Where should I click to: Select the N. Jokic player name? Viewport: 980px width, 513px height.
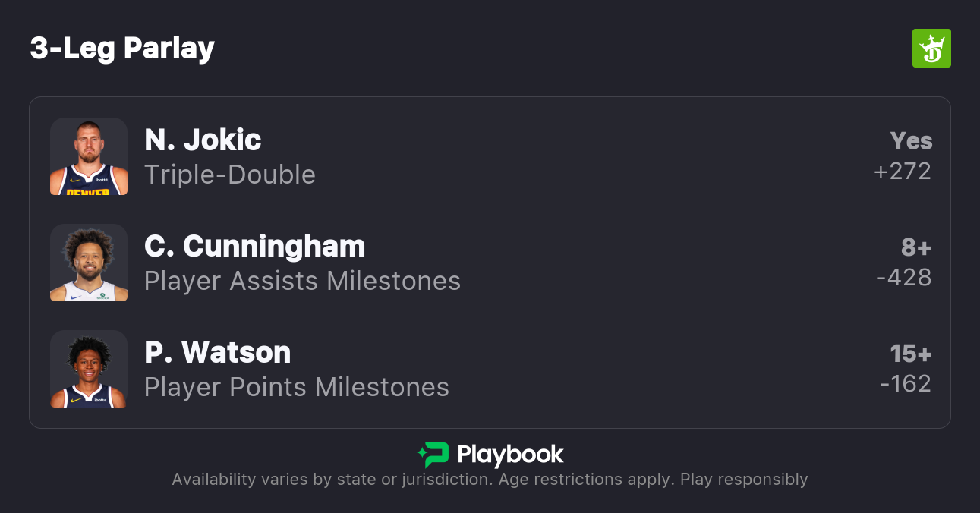pos(203,140)
